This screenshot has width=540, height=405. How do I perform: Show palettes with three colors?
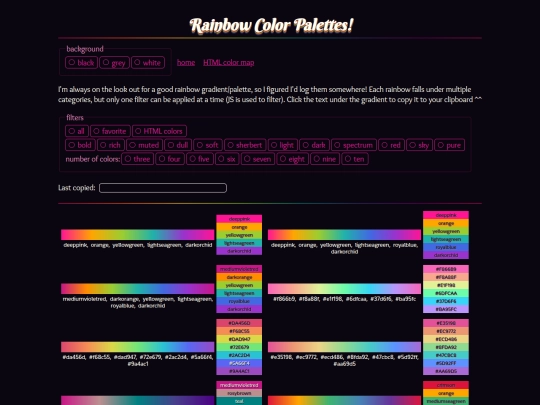[138, 159]
